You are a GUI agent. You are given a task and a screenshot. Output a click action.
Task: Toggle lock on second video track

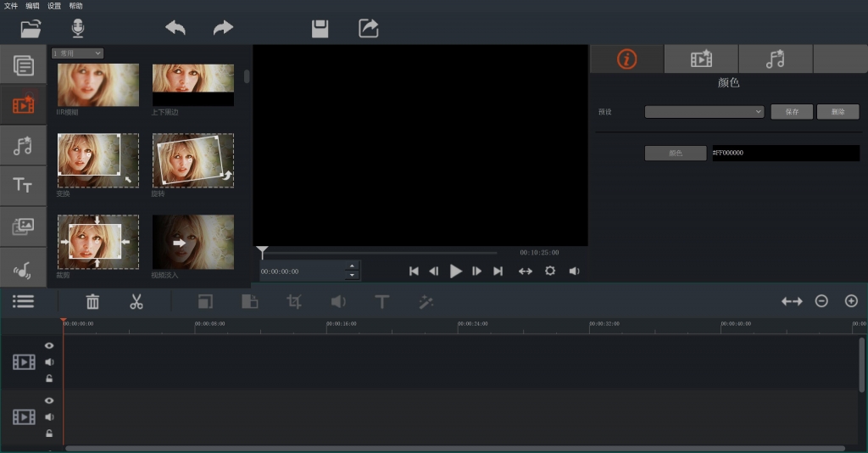point(49,433)
